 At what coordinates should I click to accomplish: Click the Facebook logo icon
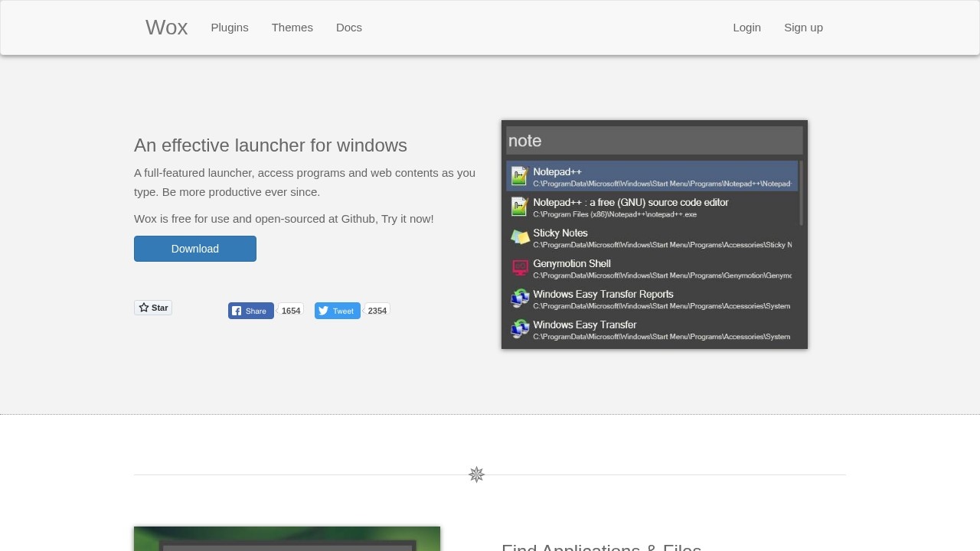[x=237, y=311]
